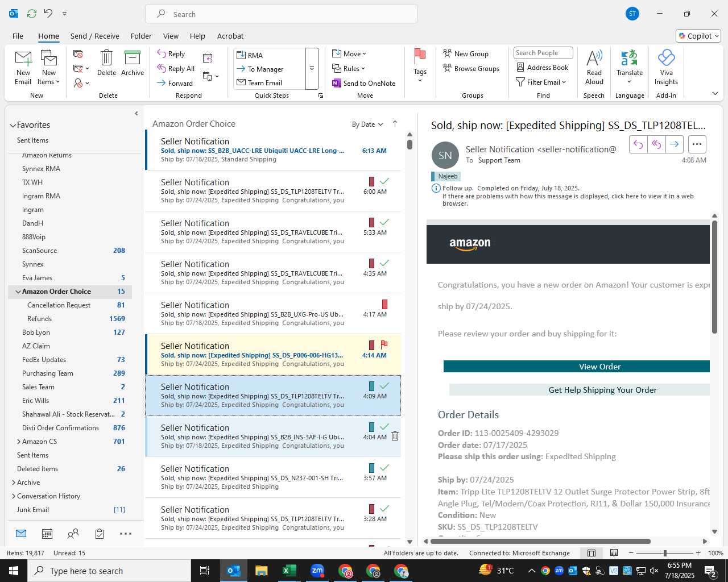Click Forward in ribbon
This screenshot has height=582, width=728.
(x=175, y=83)
